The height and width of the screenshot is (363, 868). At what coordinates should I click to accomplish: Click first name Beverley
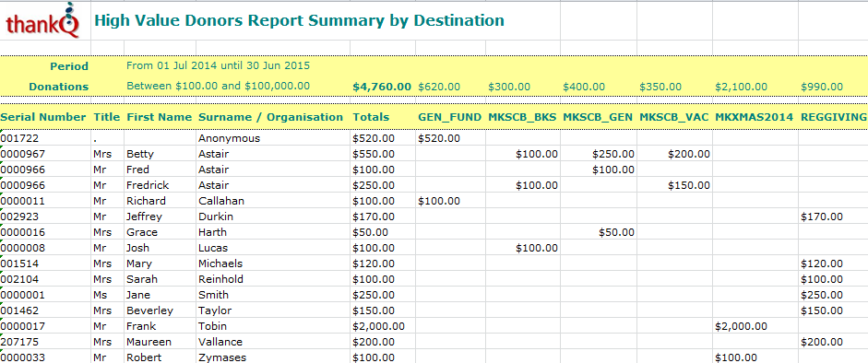click(149, 310)
